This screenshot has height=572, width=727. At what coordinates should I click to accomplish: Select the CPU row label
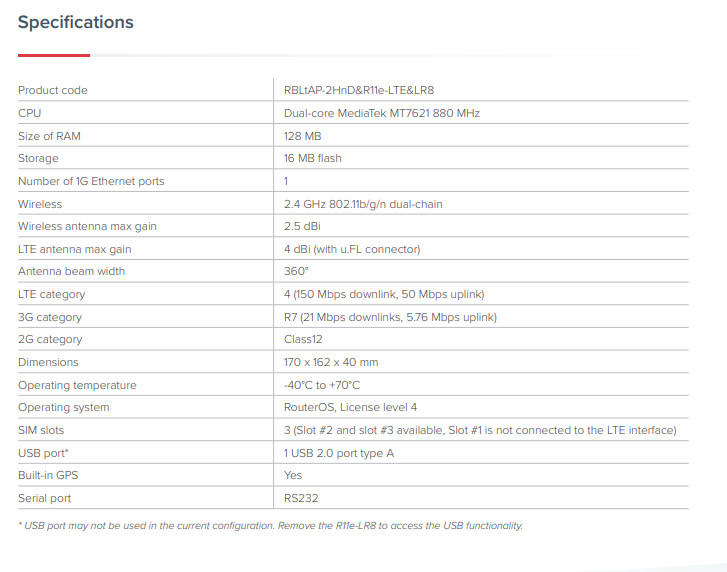(x=30, y=113)
